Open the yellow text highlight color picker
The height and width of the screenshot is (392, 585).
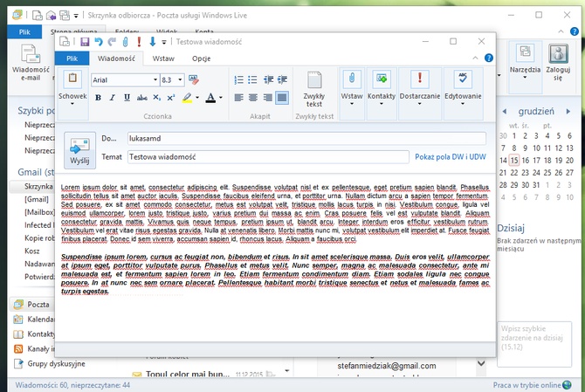[199, 97]
